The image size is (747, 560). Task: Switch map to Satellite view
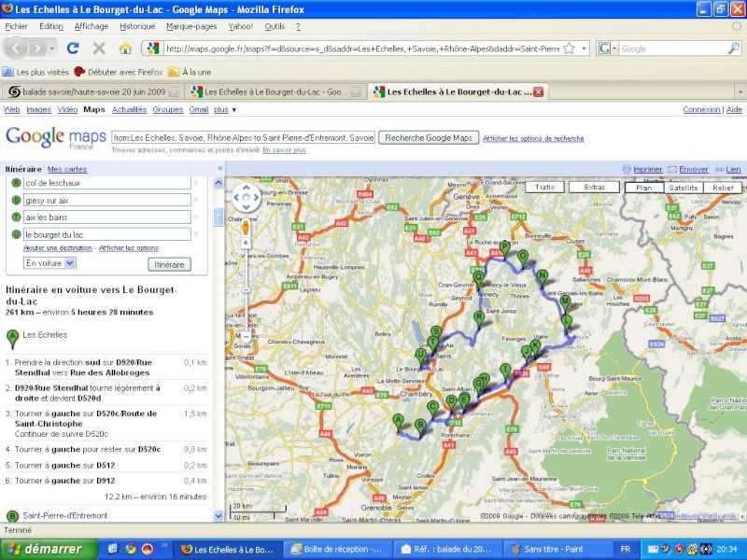point(684,188)
